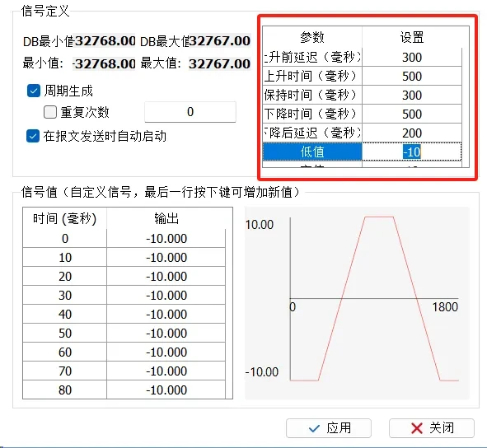Select the 保持时间 setting value 300
The height and width of the screenshot is (448, 487).
(412, 96)
